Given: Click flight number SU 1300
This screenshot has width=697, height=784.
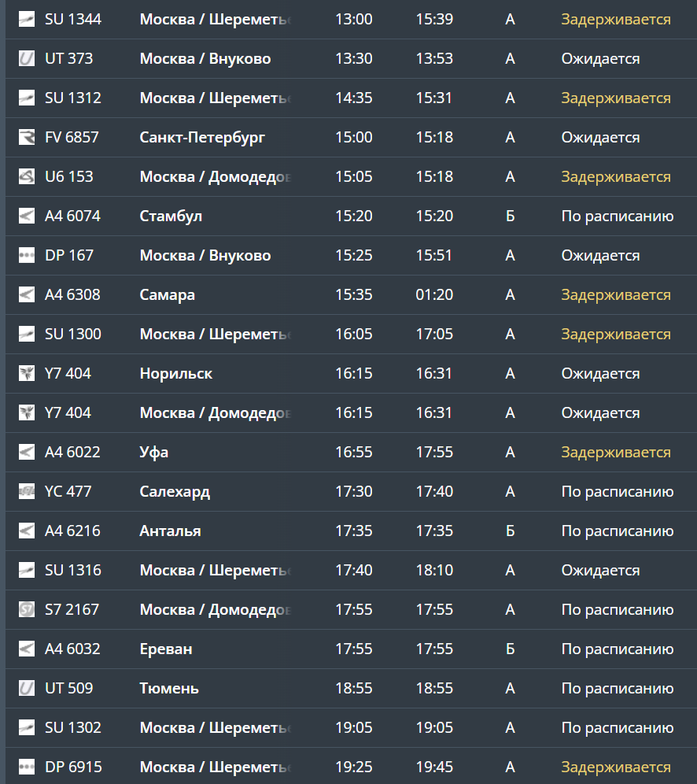Looking at the screenshot, I should tap(72, 335).
